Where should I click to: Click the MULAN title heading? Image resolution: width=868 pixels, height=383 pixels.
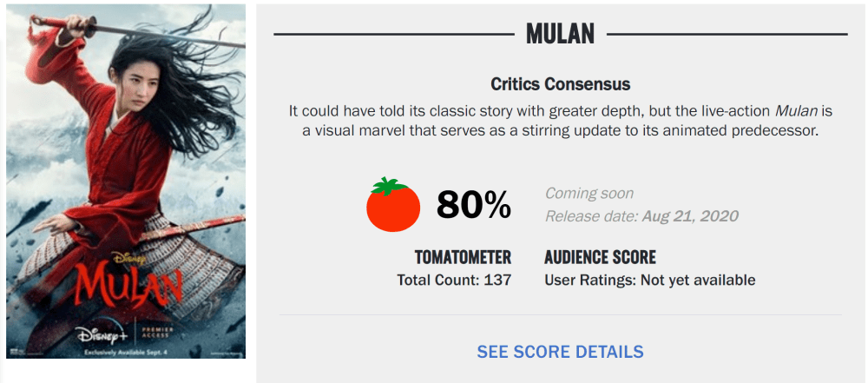[x=560, y=34]
